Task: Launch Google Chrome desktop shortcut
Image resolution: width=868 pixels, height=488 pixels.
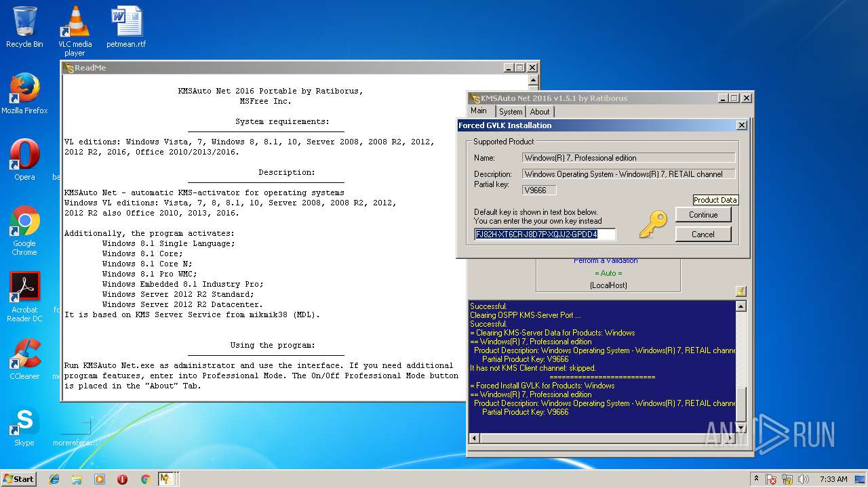Action: (24, 230)
